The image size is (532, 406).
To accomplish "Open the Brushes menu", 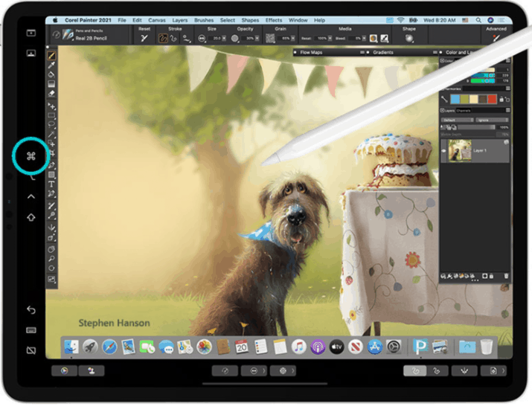I will tap(204, 20).
